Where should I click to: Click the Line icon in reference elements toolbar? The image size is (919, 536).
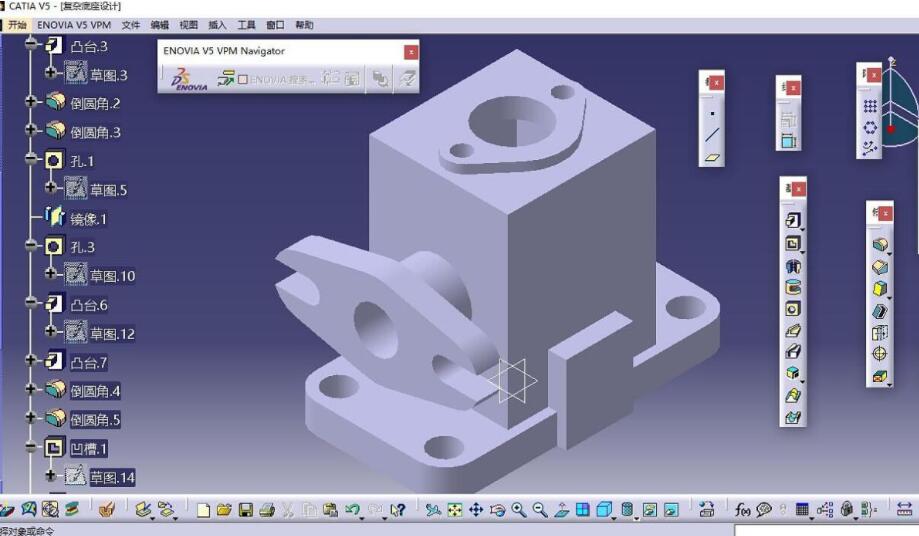pyautogui.click(x=712, y=135)
